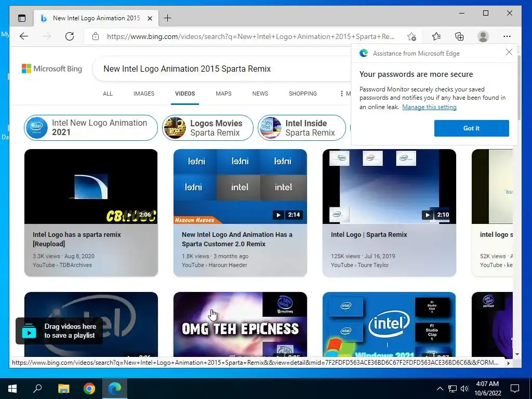Click the 3.3K views · Aug 8, 2020 text

coord(63,256)
